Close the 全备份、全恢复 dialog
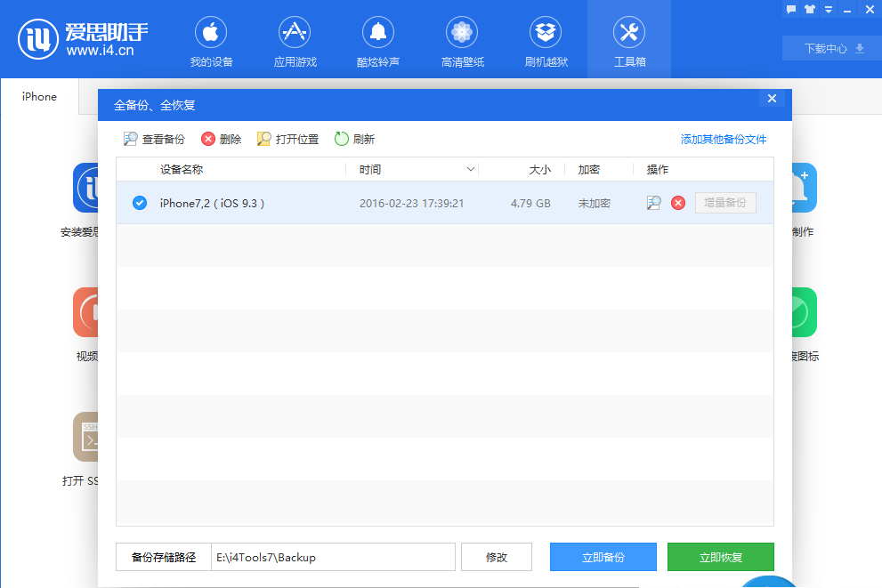The height and width of the screenshot is (588, 882). [x=772, y=99]
